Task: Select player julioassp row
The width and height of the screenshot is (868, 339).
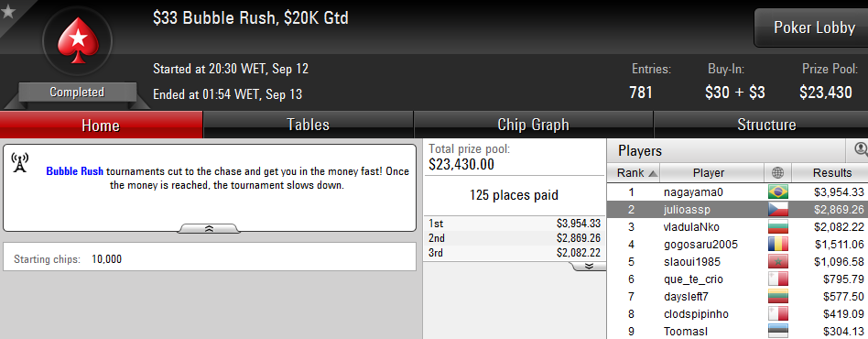Action: point(737,210)
